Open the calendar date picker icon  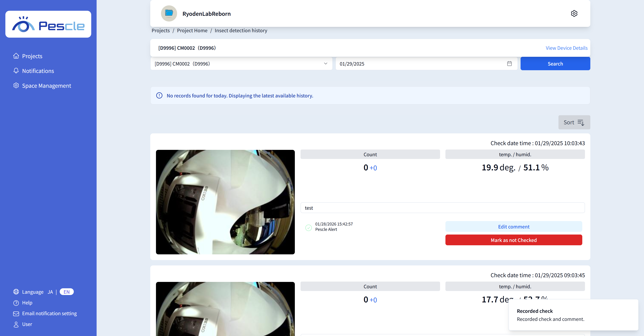tap(509, 64)
